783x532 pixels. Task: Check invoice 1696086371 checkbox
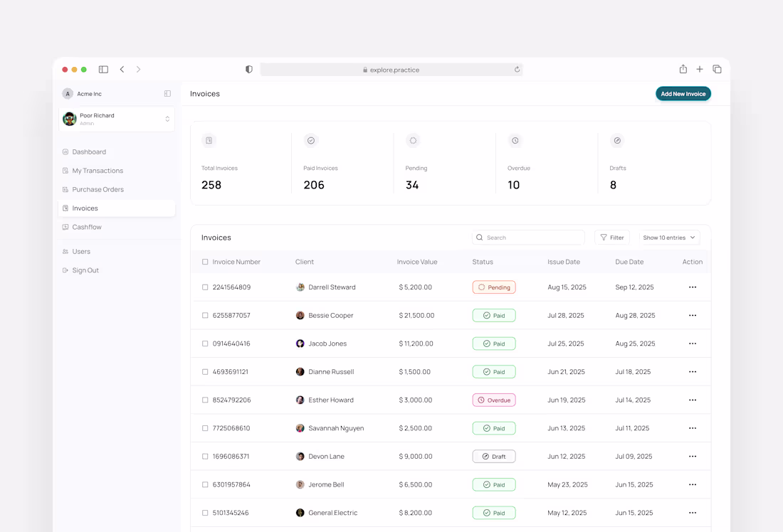[205, 456]
